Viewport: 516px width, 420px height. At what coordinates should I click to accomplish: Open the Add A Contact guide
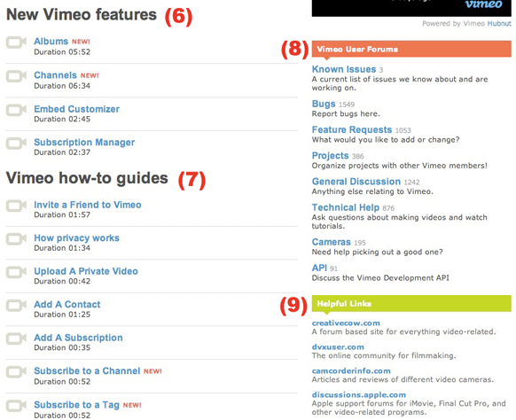67,304
